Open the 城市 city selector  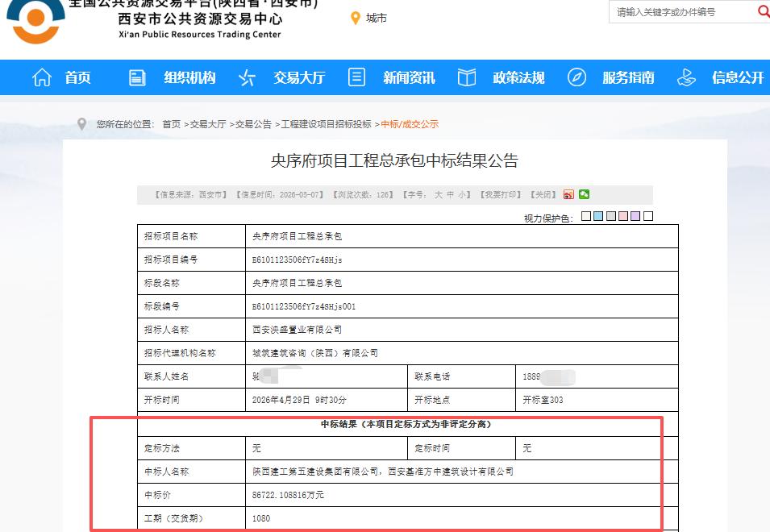pyautogui.click(x=377, y=19)
